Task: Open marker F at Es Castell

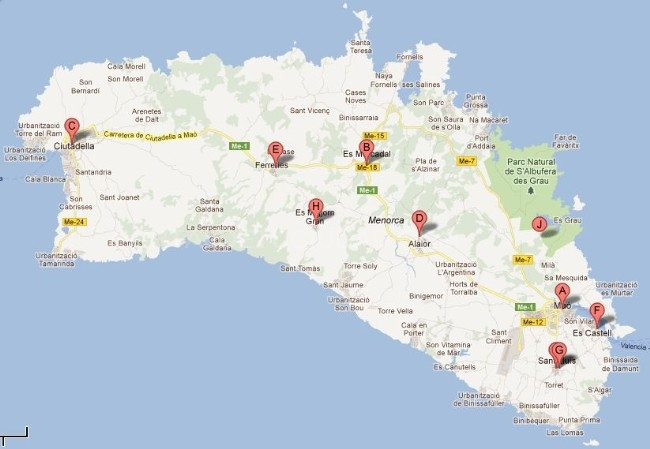Action: [x=597, y=313]
